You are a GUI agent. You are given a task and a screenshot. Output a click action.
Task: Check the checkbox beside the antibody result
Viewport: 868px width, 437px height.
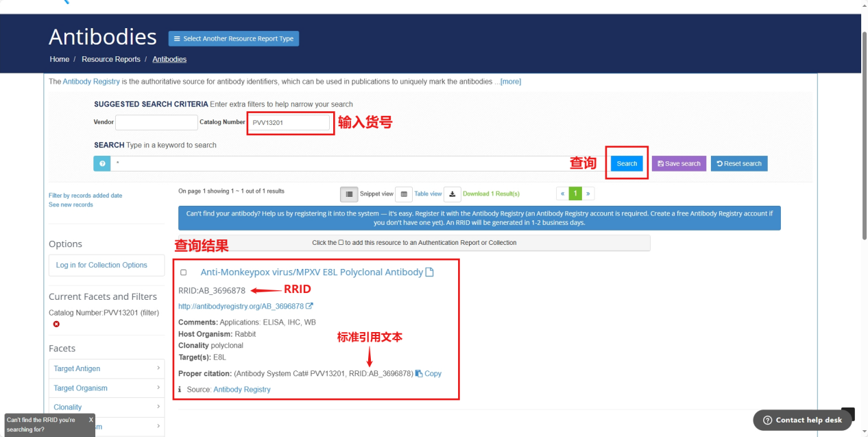click(x=183, y=272)
